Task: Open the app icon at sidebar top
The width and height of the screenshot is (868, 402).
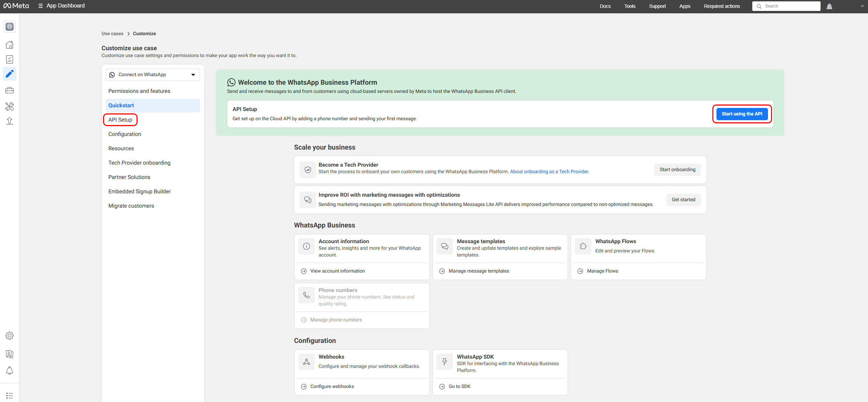Action: pos(10,27)
